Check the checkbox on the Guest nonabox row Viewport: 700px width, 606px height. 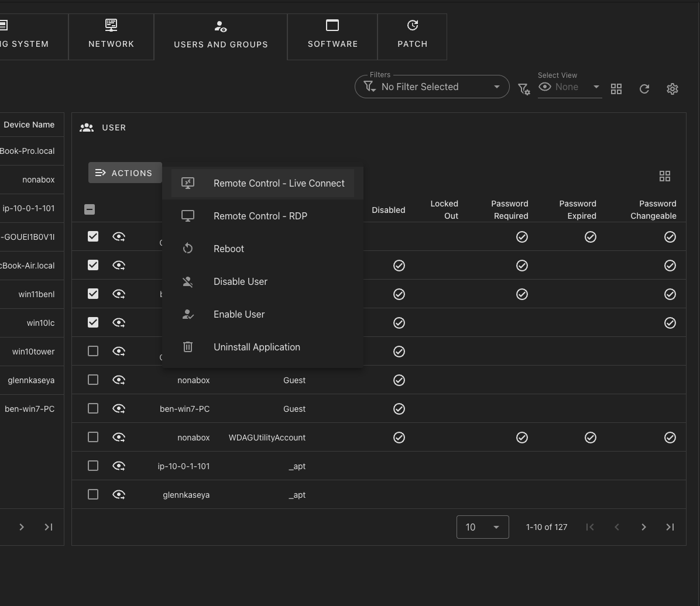(x=93, y=380)
